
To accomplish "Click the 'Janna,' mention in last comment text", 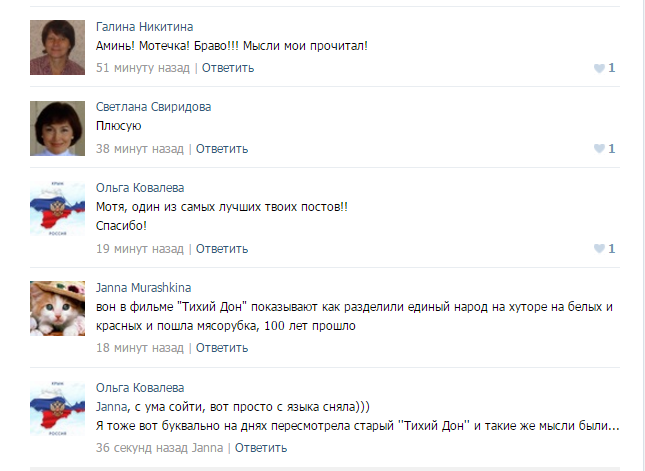I will (113, 407).
